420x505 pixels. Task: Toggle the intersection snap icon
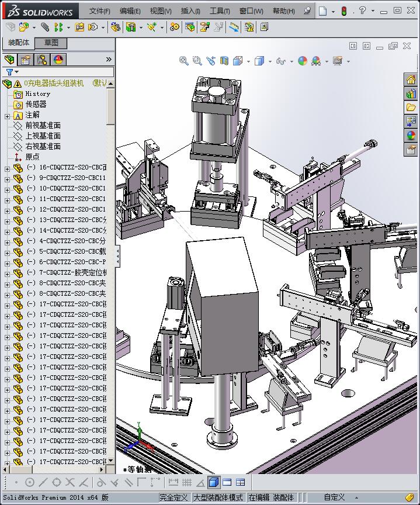click(70, 482)
